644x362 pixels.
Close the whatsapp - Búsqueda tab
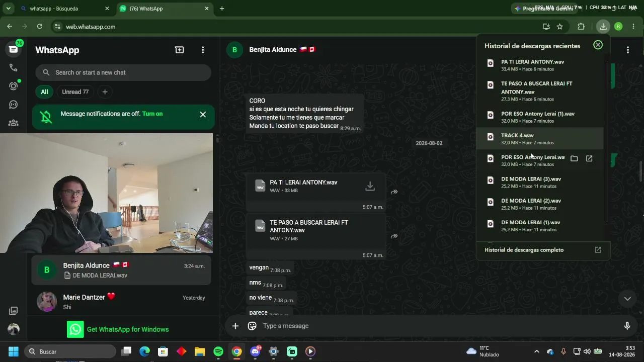pyautogui.click(x=107, y=9)
